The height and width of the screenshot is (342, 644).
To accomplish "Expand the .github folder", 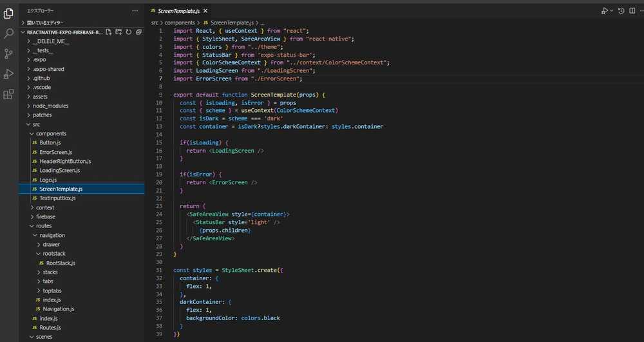I will pos(82,78).
